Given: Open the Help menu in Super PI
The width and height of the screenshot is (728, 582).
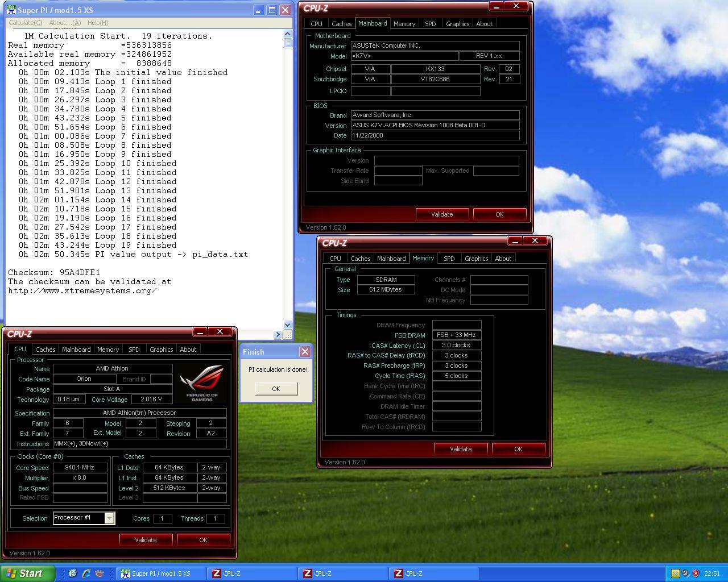Looking at the screenshot, I should point(98,23).
